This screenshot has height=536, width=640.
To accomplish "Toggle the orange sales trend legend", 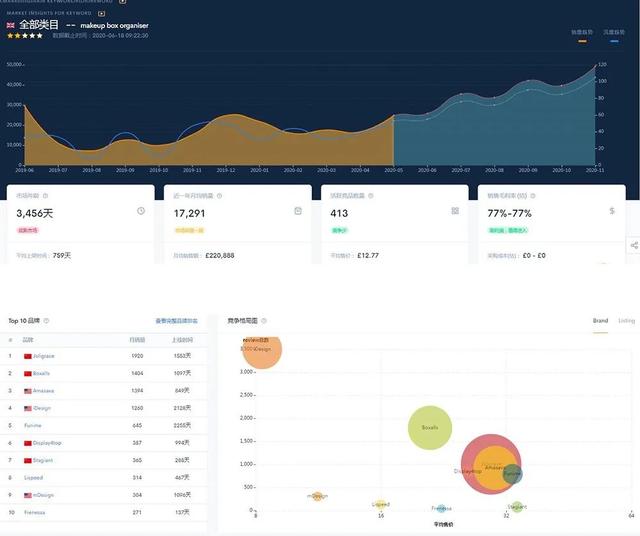I will (582, 36).
